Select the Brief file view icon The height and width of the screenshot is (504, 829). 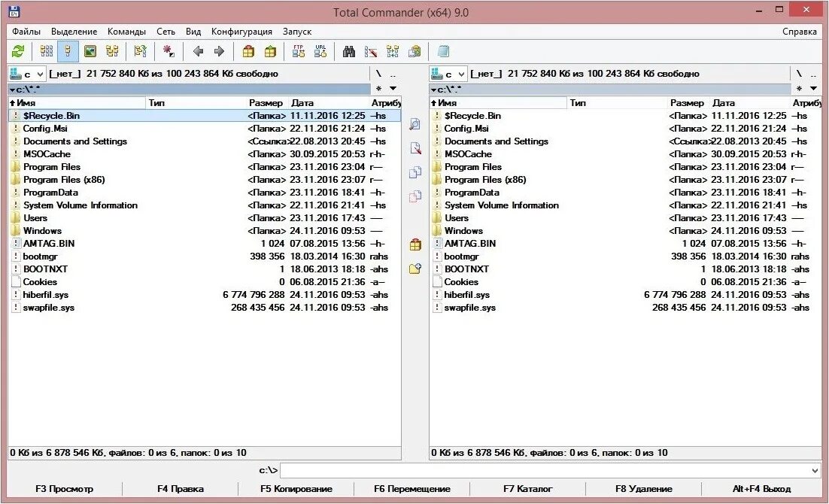[45, 51]
